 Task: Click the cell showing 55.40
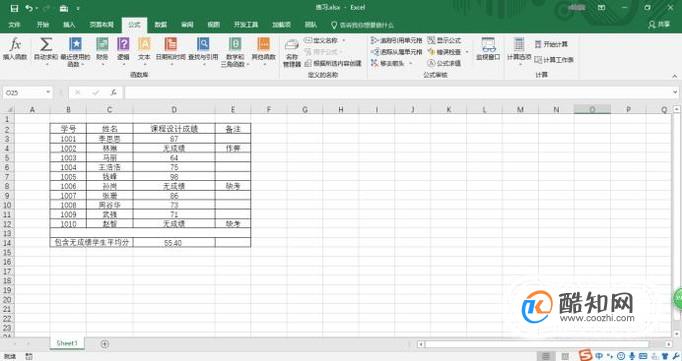tap(174, 243)
